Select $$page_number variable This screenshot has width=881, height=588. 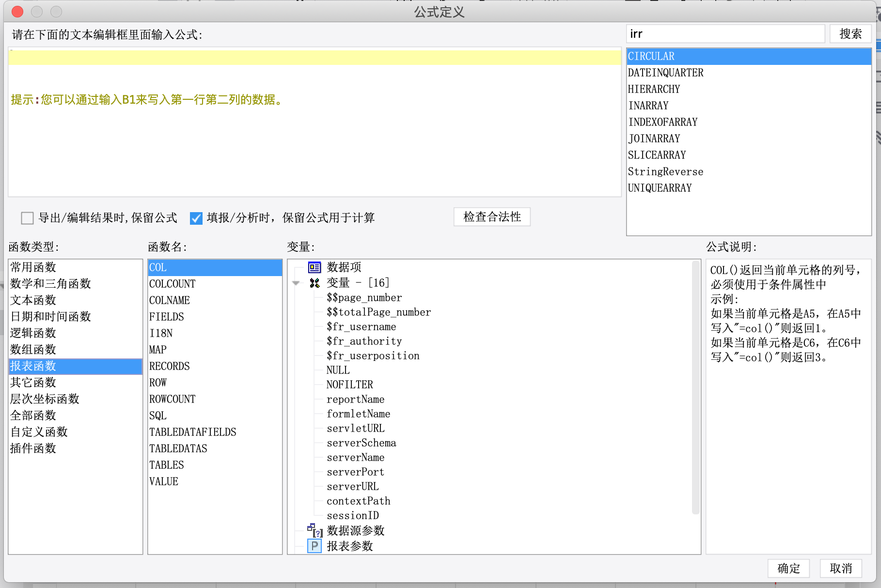pos(364,297)
